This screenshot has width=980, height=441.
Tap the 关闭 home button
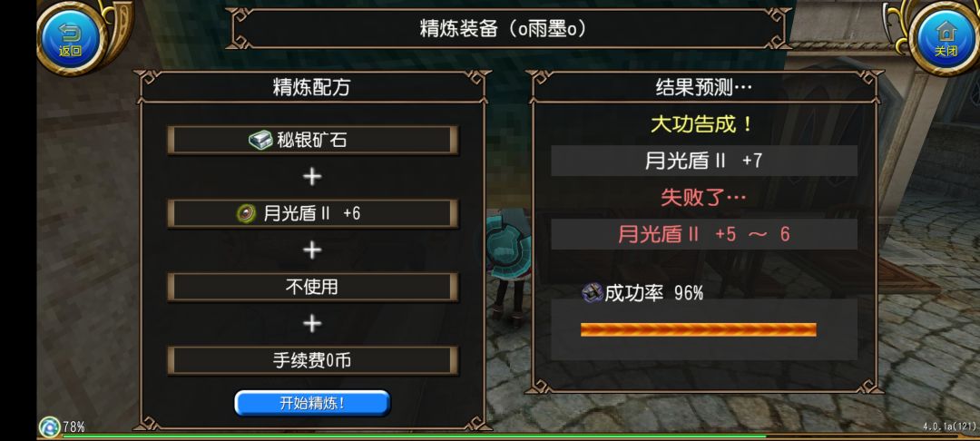(946, 37)
